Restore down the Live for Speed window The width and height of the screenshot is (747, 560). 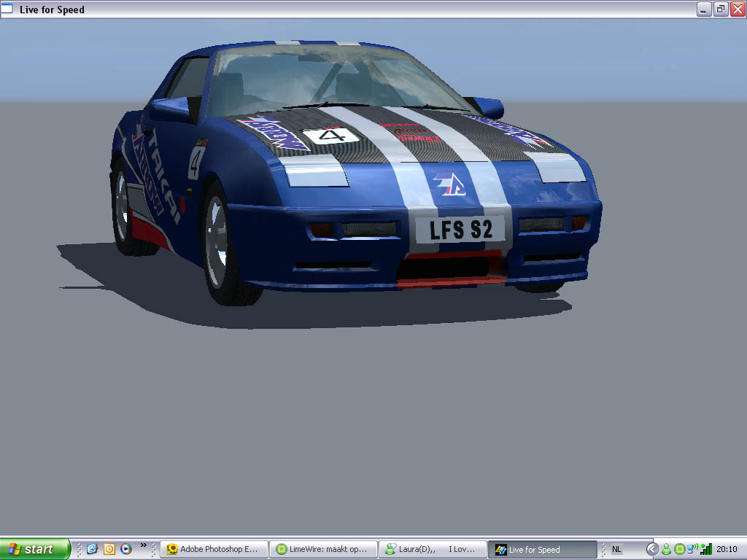coord(721,9)
